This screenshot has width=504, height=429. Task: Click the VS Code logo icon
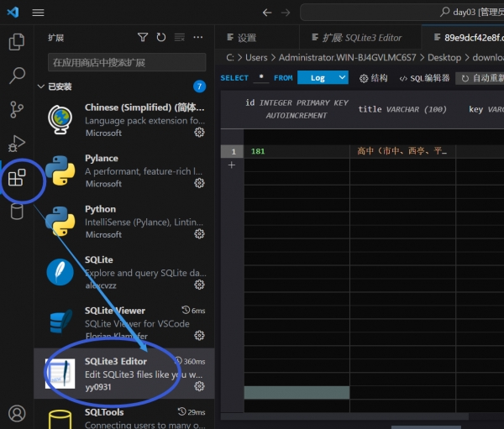point(13,13)
